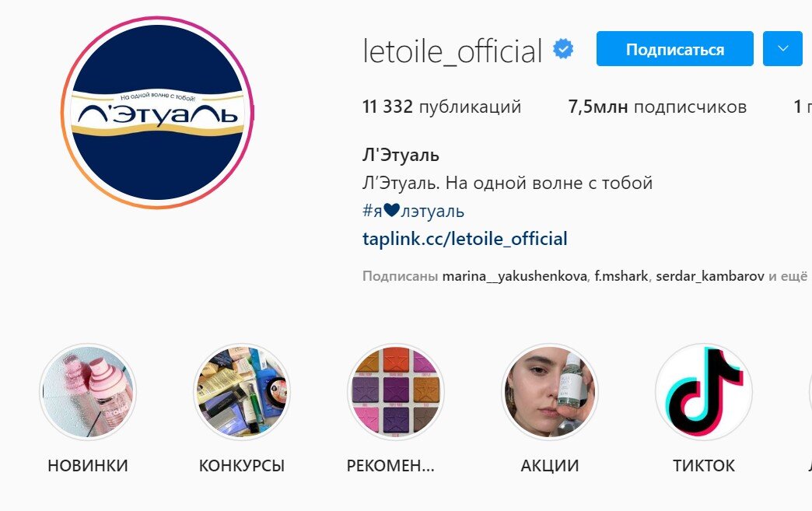Image resolution: width=812 pixels, height=511 pixels.
Task: Open the marina__yakushenkova follower profile
Action: click(514, 276)
